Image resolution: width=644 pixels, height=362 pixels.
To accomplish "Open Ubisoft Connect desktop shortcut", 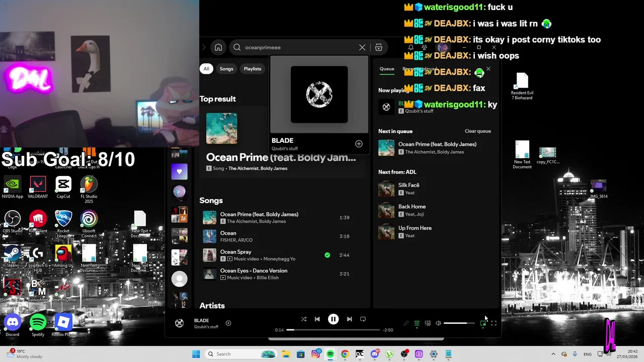I will (89, 224).
